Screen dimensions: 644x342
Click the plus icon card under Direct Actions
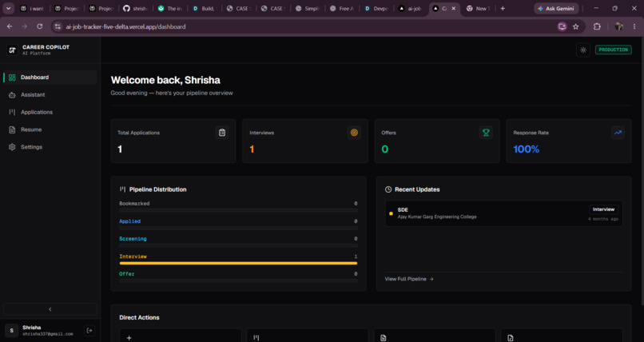pyautogui.click(x=181, y=336)
